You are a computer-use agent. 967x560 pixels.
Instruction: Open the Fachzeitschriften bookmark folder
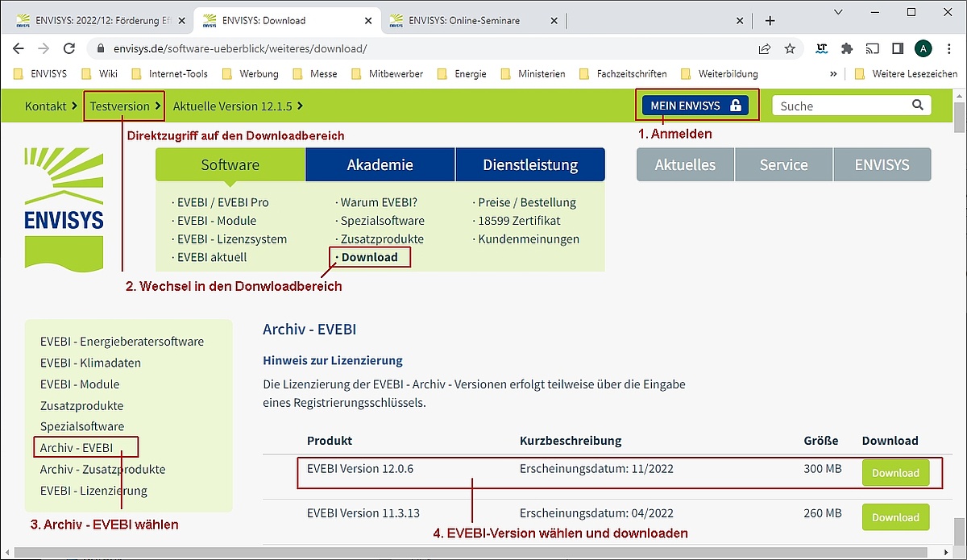(x=624, y=73)
